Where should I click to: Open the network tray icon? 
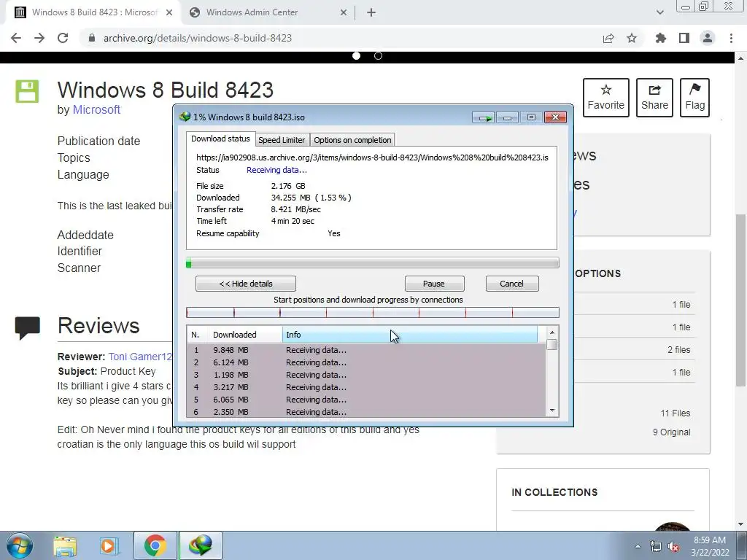[656, 547]
